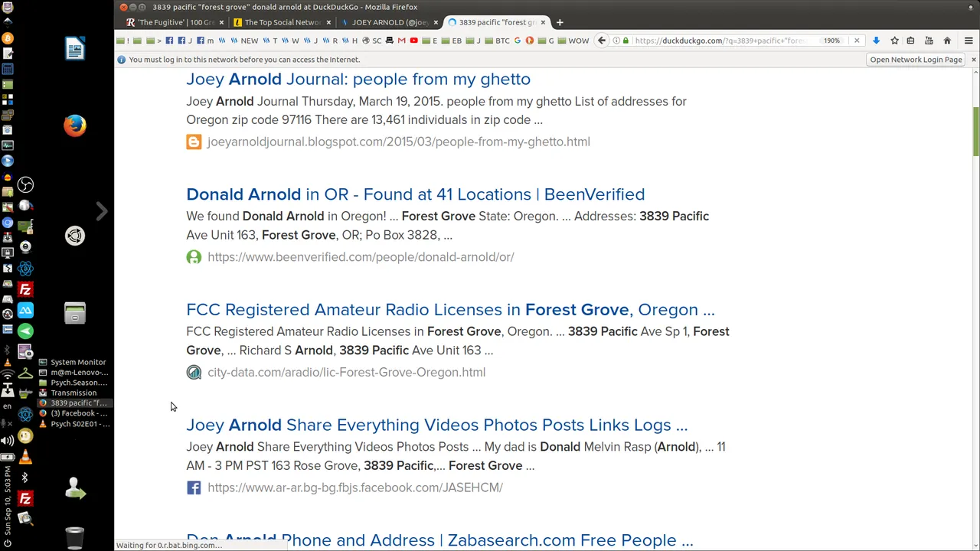Open the downloads arrow in Firefox toolbar
Screen dimensions: 980x551
tap(876, 41)
